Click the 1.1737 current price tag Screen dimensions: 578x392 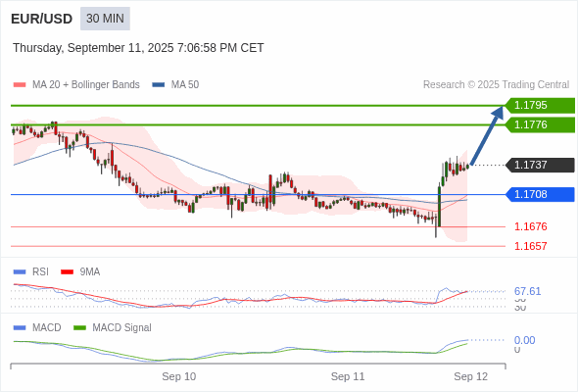[x=540, y=165]
